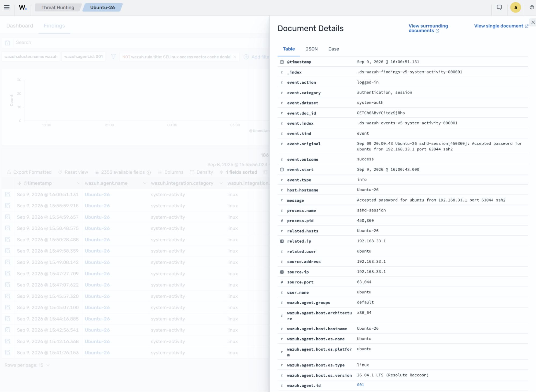Open the hamburger navigation menu
This screenshot has width=536, height=392.
click(7, 7)
